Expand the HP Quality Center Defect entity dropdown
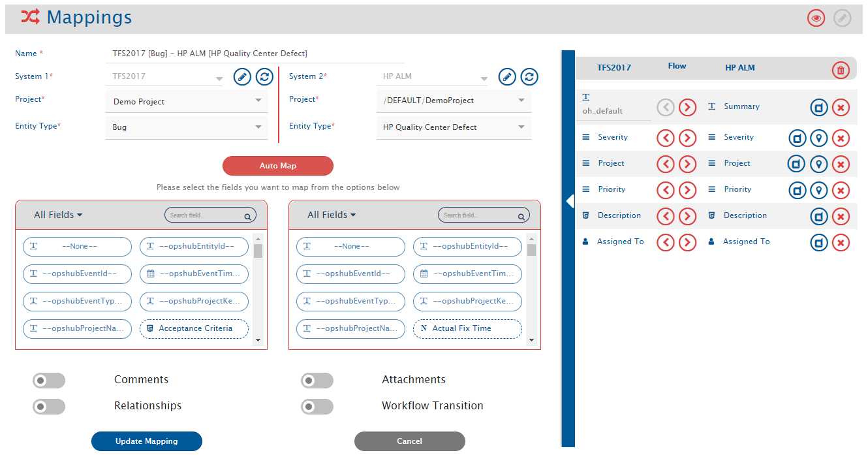 [454, 127]
